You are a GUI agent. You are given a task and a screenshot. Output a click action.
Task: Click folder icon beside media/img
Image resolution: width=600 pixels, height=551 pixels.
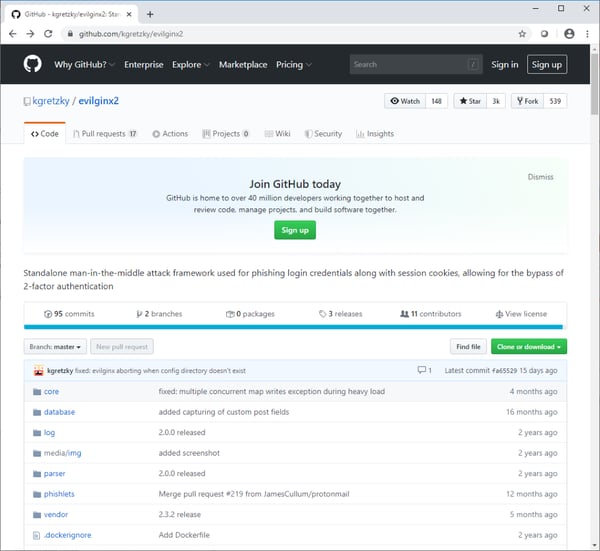[37, 453]
